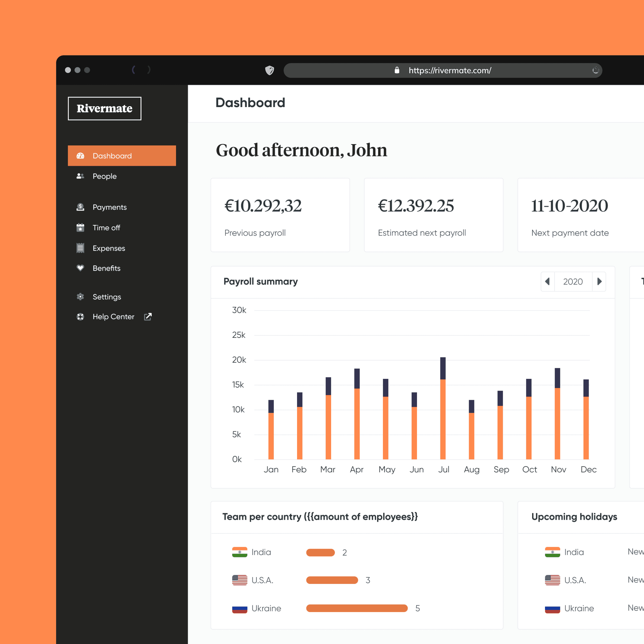Go to previous year in Payroll summary

click(x=547, y=282)
